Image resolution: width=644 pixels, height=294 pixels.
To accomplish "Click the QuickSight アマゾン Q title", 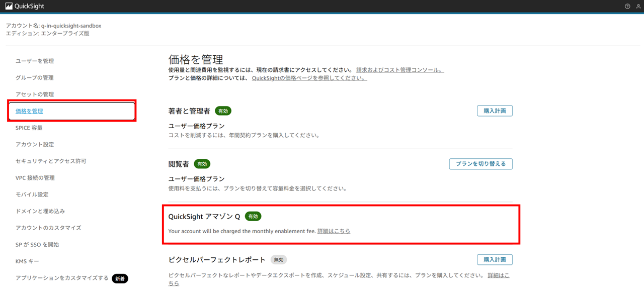I will [204, 216].
